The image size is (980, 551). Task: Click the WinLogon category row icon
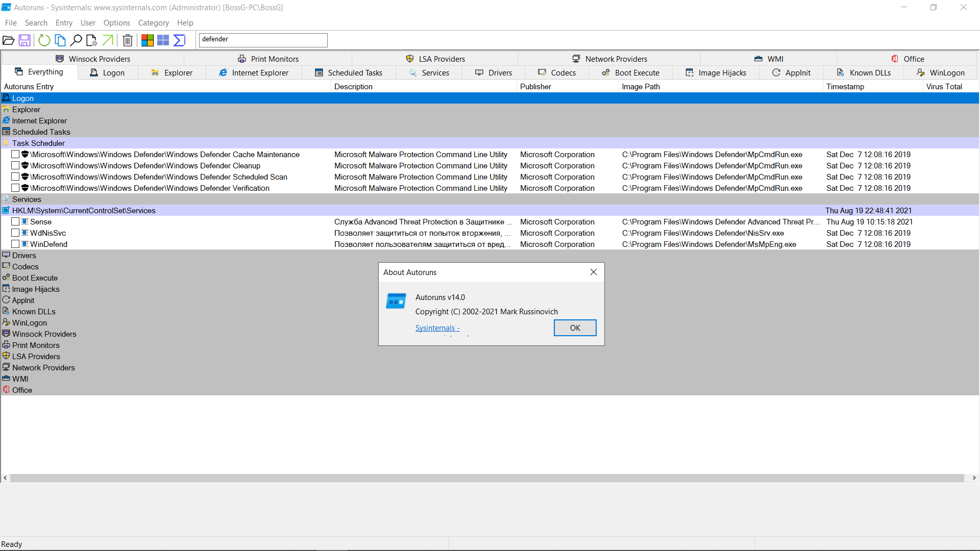[x=6, y=322]
